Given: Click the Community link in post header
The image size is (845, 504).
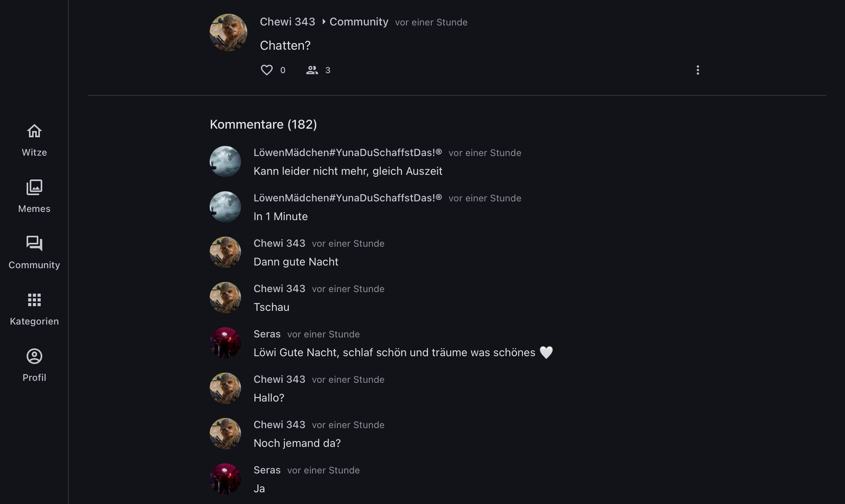Looking at the screenshot, I should [359, 22].
